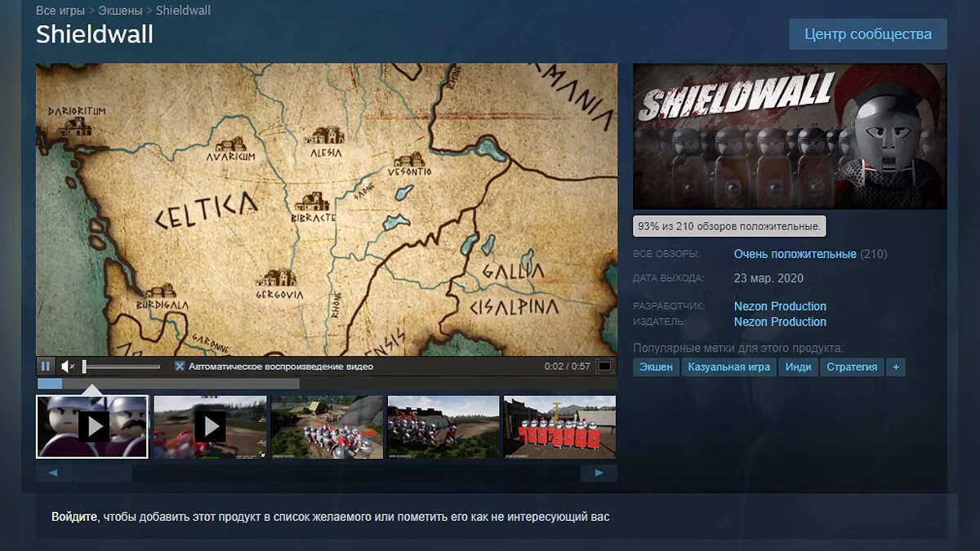Image resolution: width=980 pixels, height=551 pixels.
Task: Open developer Nezon Production link
Action: 780,306
